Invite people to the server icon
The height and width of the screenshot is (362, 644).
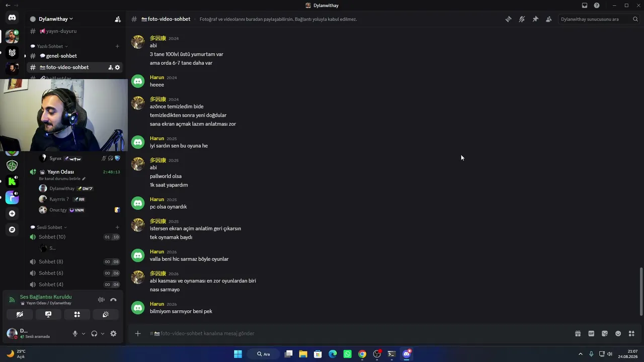pos(118,19)
